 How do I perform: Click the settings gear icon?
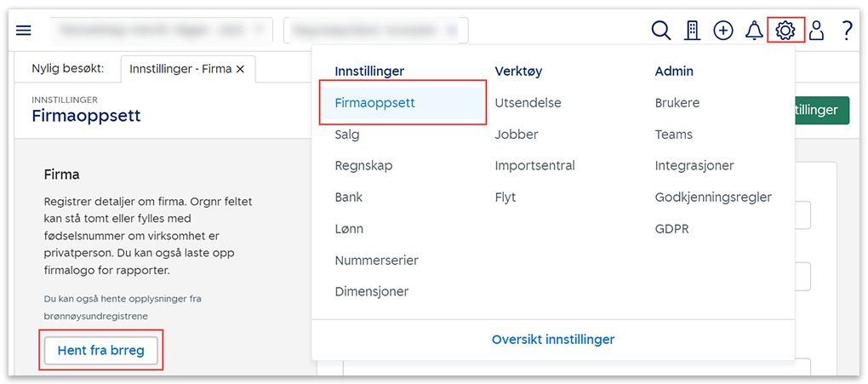tap(785, 31)
